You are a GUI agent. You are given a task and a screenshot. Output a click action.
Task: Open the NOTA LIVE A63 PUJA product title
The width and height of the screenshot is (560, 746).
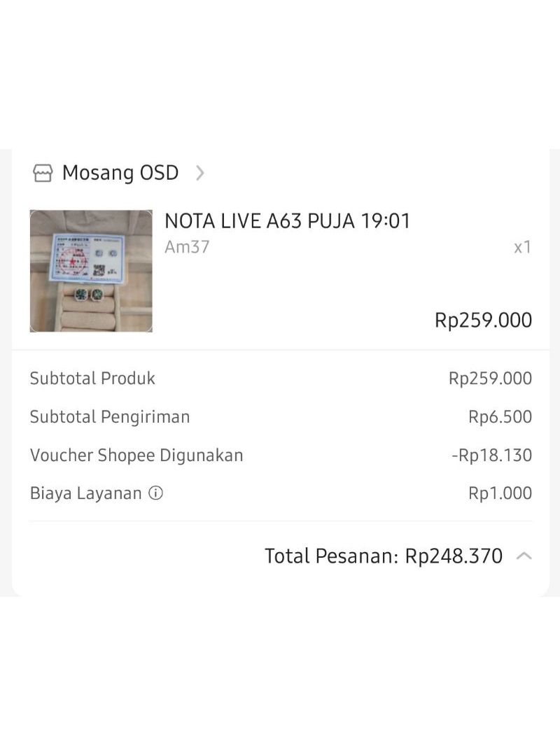coord(287,221)
